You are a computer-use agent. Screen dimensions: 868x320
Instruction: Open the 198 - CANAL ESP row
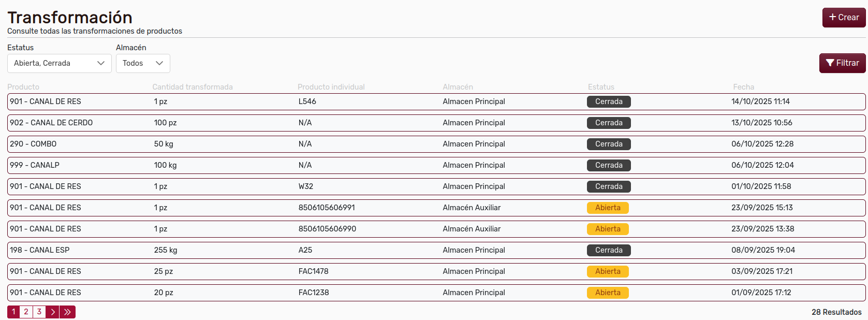(x=39, y=250)
